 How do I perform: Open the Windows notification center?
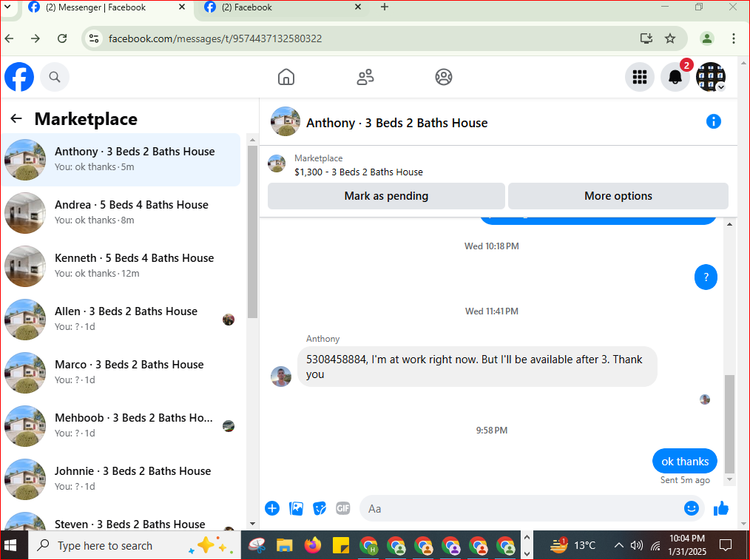pyautogui.click(x=726, y=545)
